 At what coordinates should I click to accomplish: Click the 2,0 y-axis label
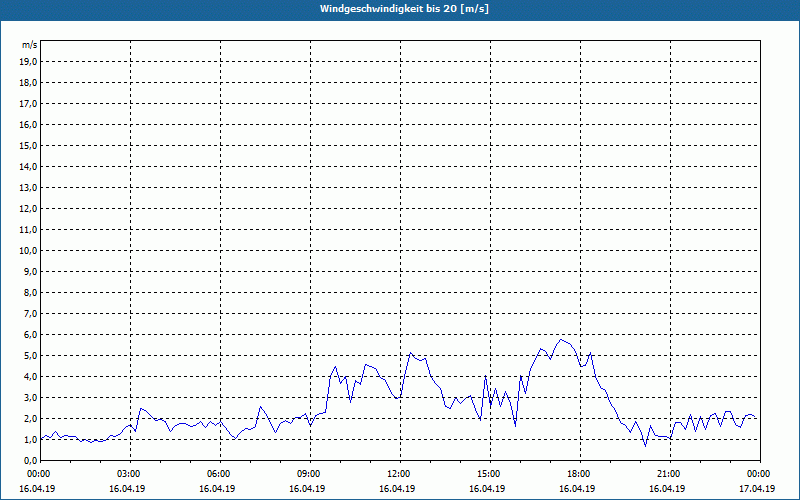31,418
